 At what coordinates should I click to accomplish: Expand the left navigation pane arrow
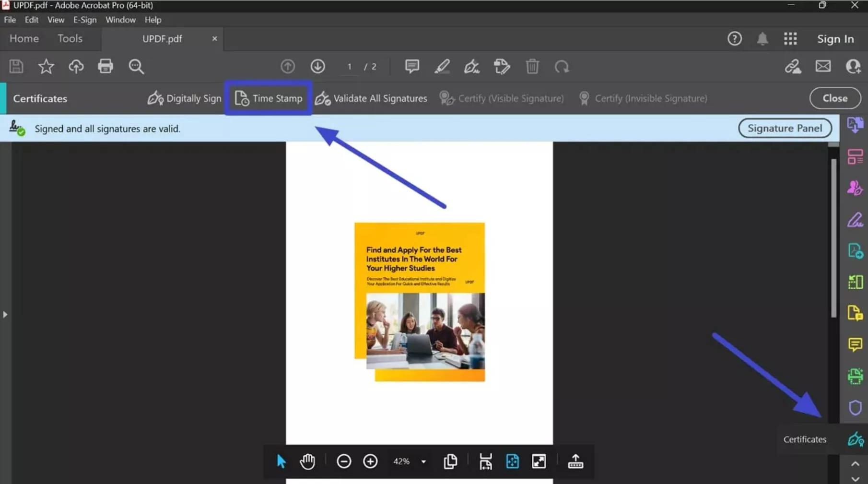point(5,314)
